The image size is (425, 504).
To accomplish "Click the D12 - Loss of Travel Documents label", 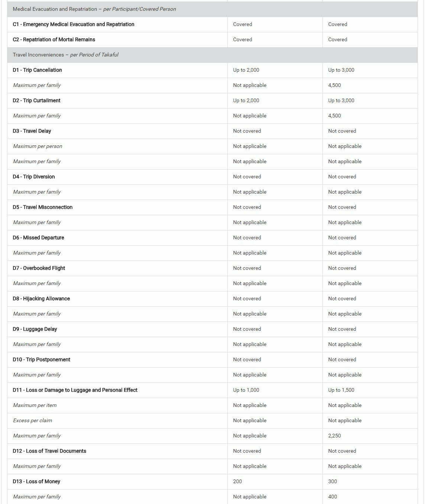I will tap(49, 451).
